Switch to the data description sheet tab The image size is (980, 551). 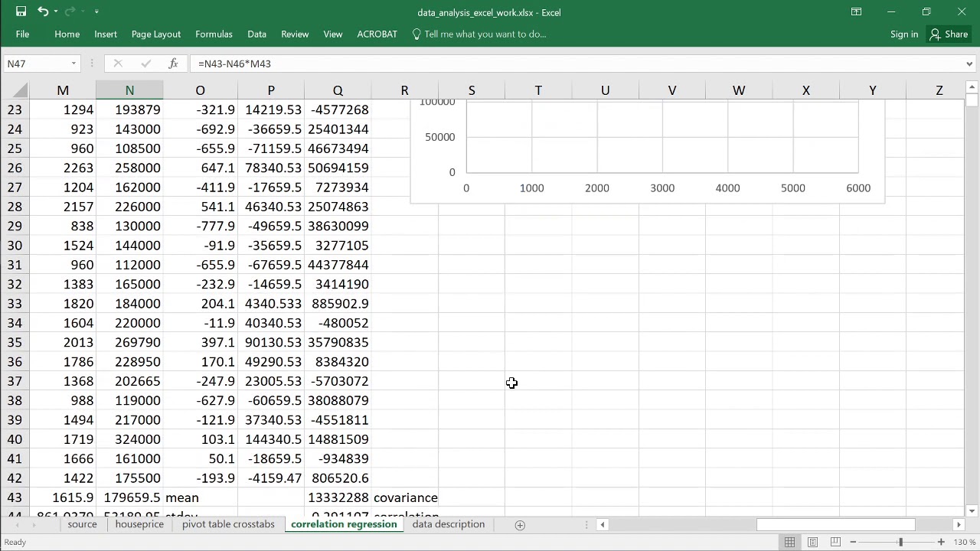click(449, 524)
